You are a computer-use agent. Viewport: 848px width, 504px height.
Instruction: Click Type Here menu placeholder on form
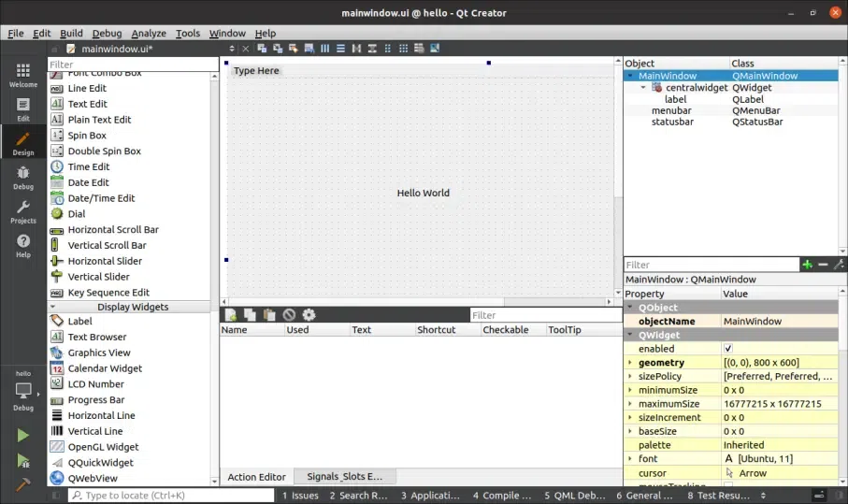pos(256,70)
